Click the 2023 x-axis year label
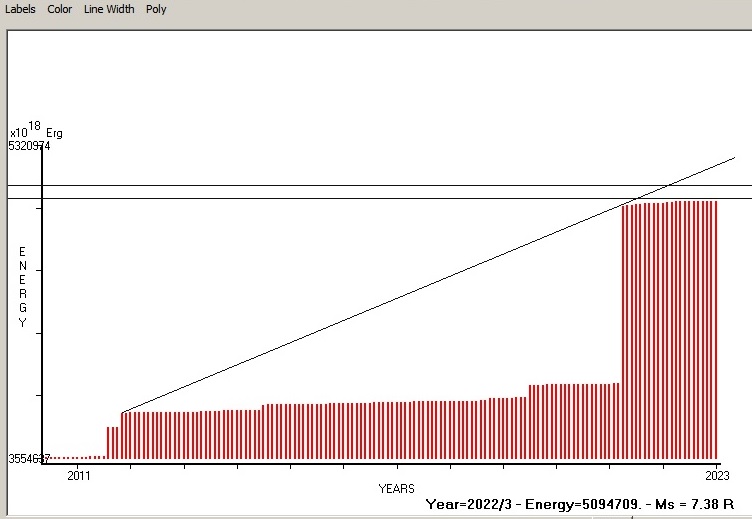 [717, 476]
